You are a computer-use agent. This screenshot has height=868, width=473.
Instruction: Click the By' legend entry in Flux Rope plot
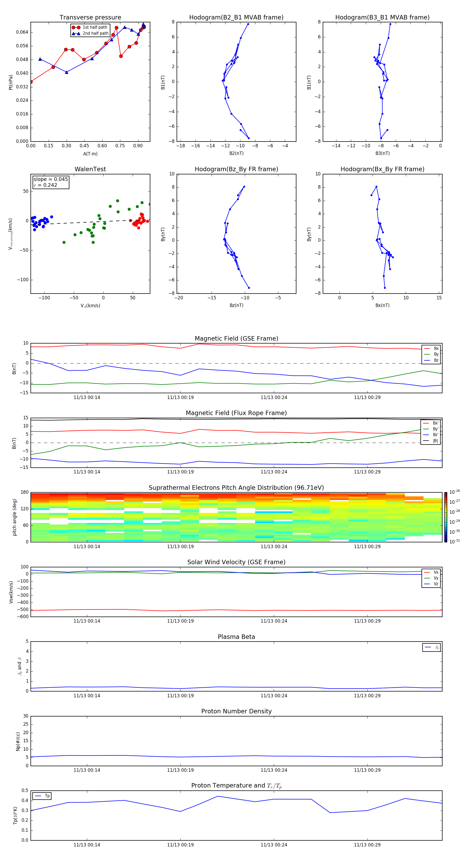click(x=431, y=429)
